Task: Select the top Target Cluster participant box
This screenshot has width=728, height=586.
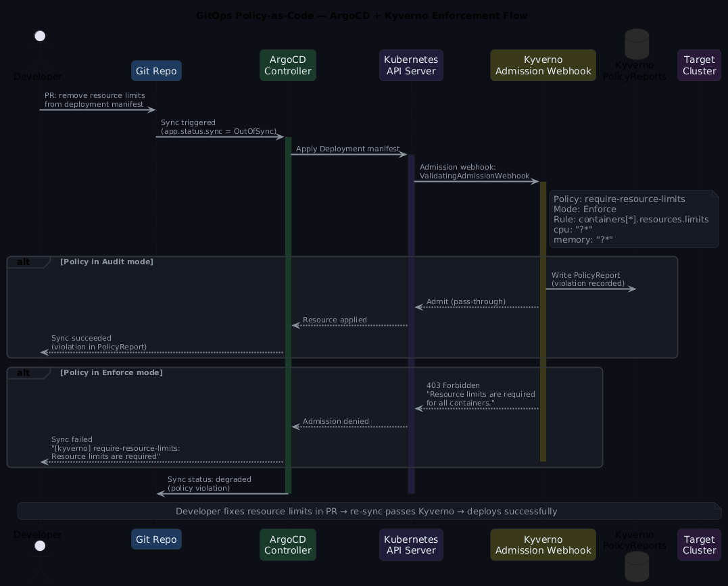Action: click(x=699, y=66)
